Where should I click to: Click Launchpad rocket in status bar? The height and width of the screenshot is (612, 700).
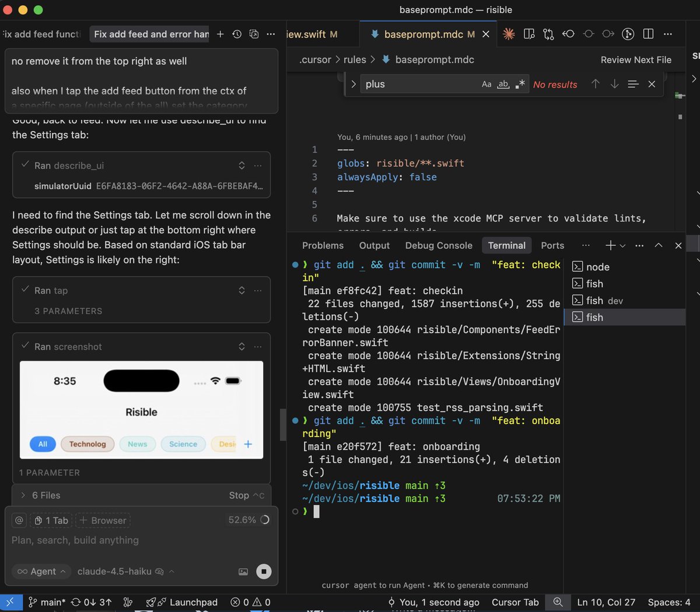point(182,602)
